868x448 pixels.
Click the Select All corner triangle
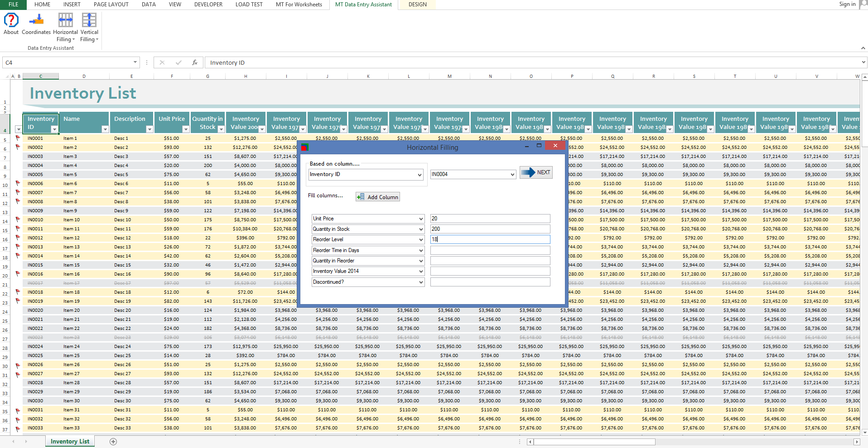(x=6, y=76)
